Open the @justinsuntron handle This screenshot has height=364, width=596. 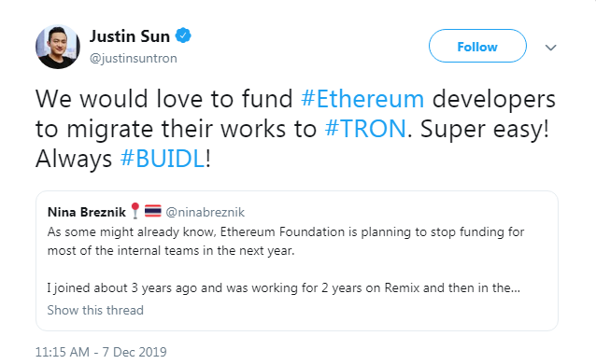(x=133, y=58)
